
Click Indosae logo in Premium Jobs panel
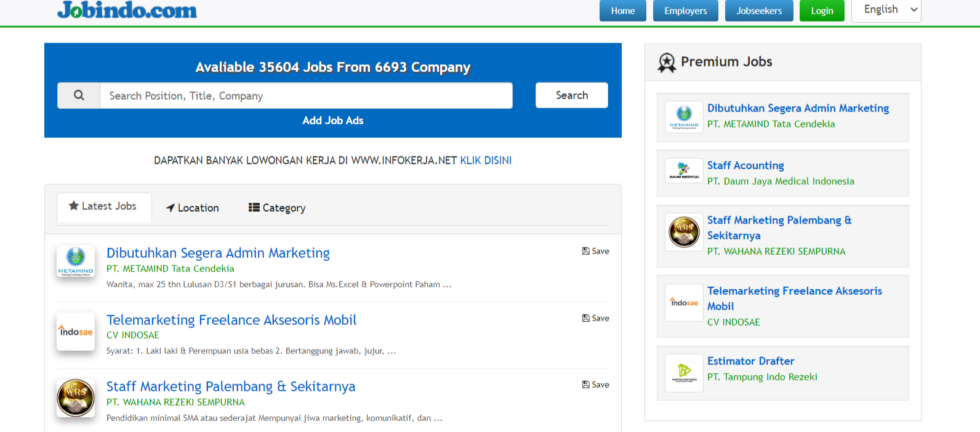tap(684, 302)
